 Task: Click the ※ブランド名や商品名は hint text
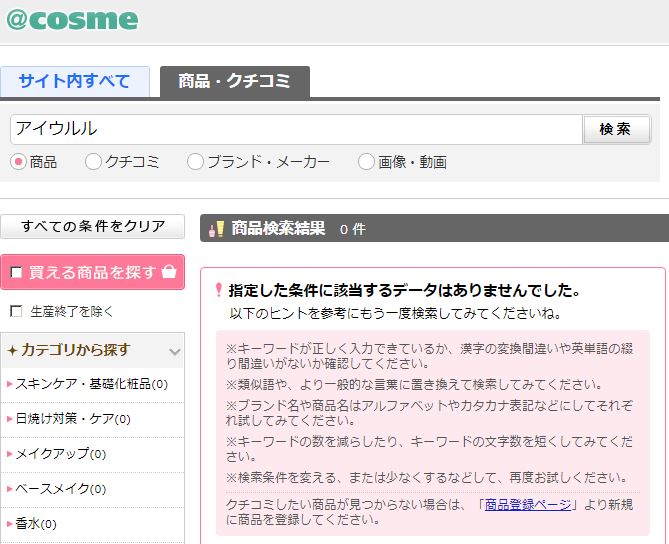pos(429,413)
